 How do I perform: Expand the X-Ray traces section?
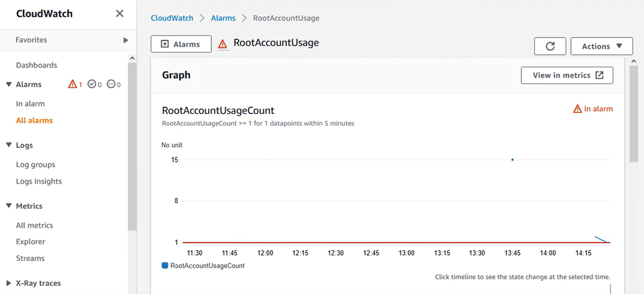coord(9,283)
